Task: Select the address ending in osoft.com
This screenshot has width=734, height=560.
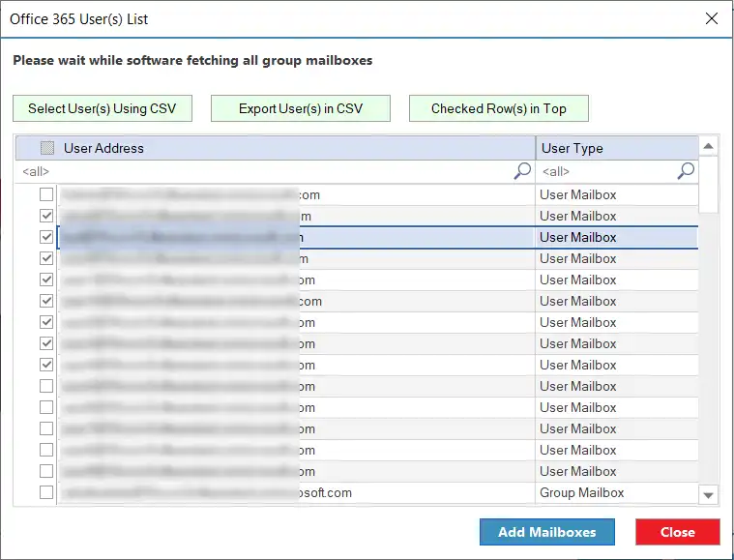Action: (296, 492)
